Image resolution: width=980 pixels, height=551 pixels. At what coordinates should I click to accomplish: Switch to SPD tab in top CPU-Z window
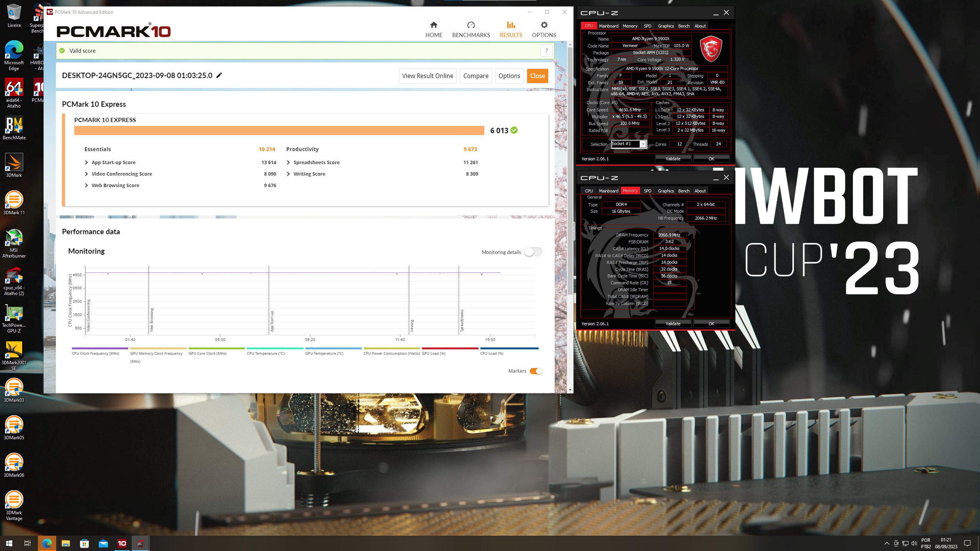647,26
